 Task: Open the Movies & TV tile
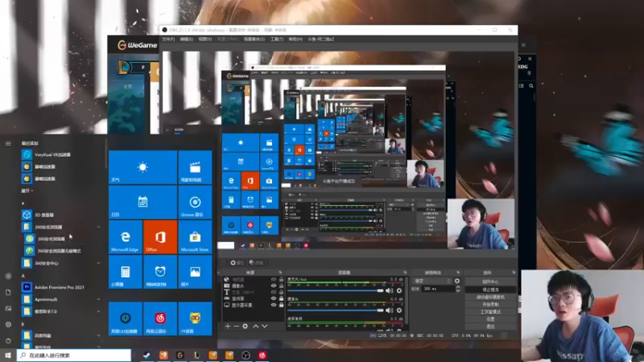(195, 167)
